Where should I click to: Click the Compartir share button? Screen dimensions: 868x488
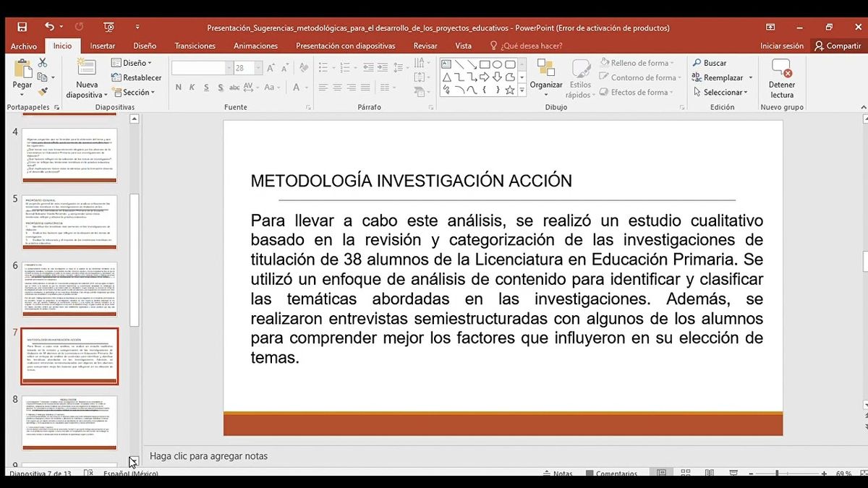[838, 46]
